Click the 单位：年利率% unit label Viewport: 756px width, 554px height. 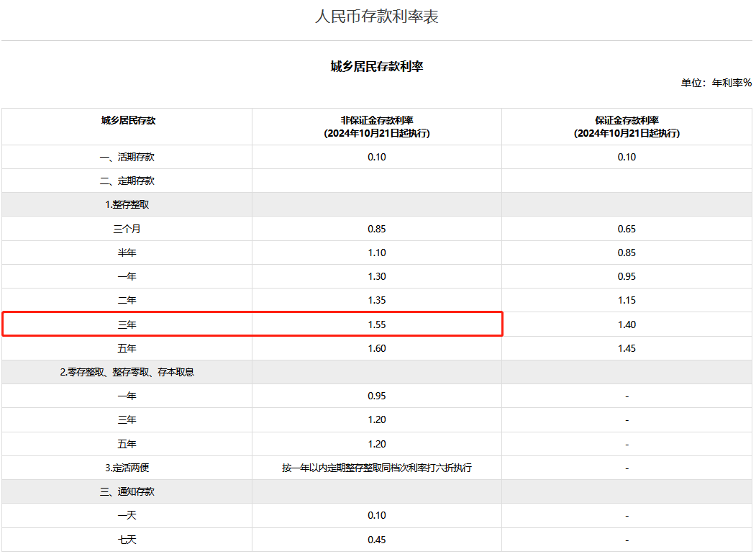[x=716, y=83]
